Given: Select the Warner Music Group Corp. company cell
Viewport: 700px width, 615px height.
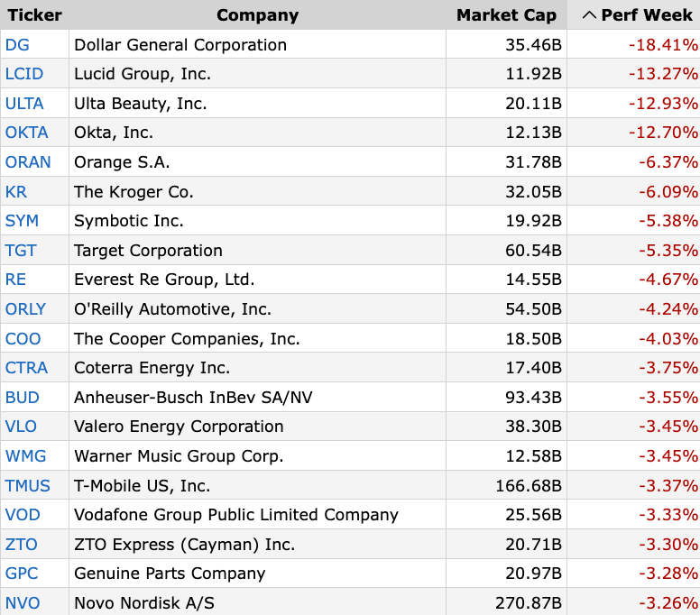Looking at the screenshot, I should (258, 456).
